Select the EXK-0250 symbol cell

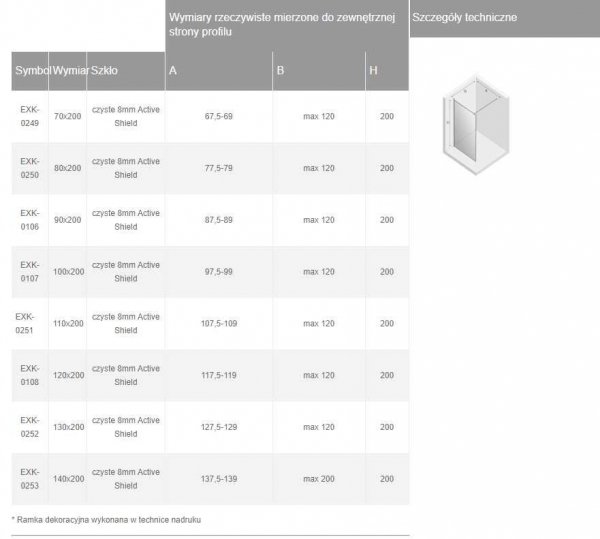coord(30,168)
